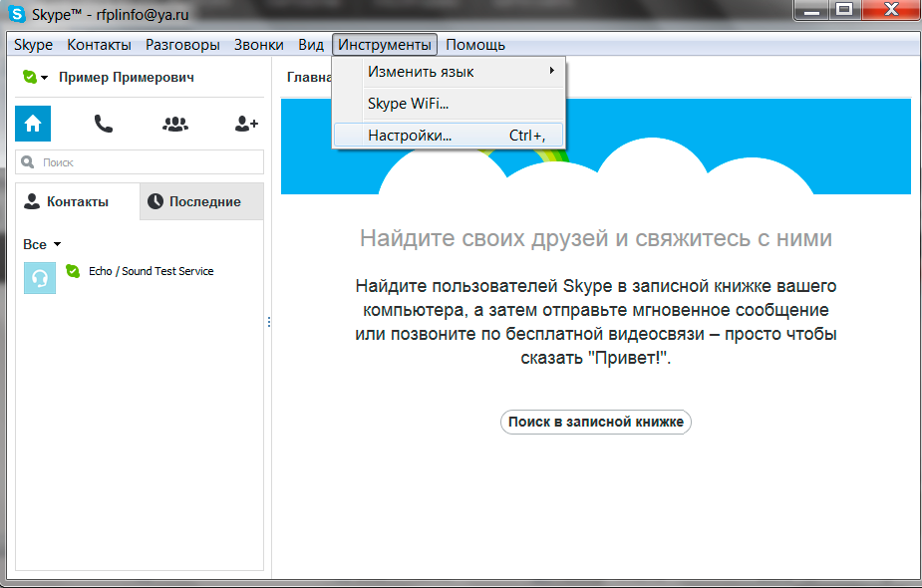Expand the Изменить язык submenu
Viewport: 922px width, 588px height.
point(449,72)
